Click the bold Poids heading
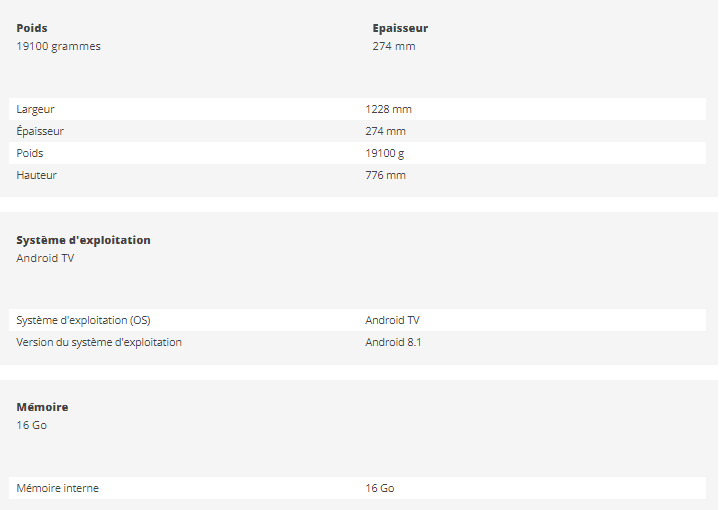Viewport: 719px width, 510px height. (x=32, y=28)
